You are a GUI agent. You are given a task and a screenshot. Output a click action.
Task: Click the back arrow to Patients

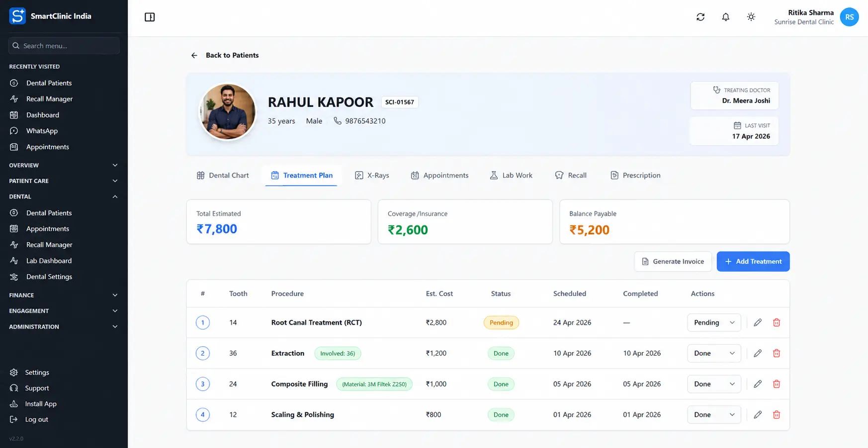point(194,55)
